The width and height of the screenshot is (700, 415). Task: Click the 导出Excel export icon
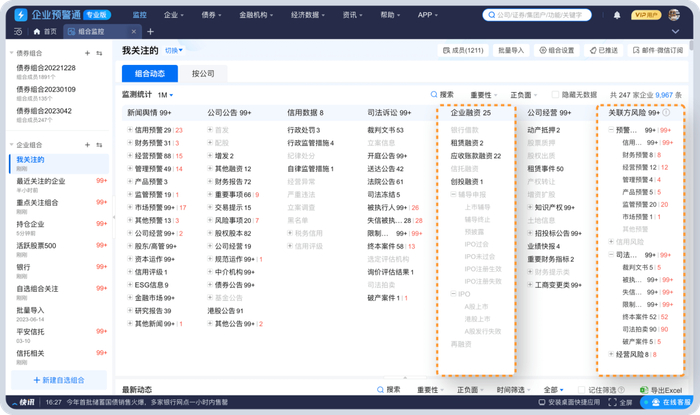(x=644, y=390)
